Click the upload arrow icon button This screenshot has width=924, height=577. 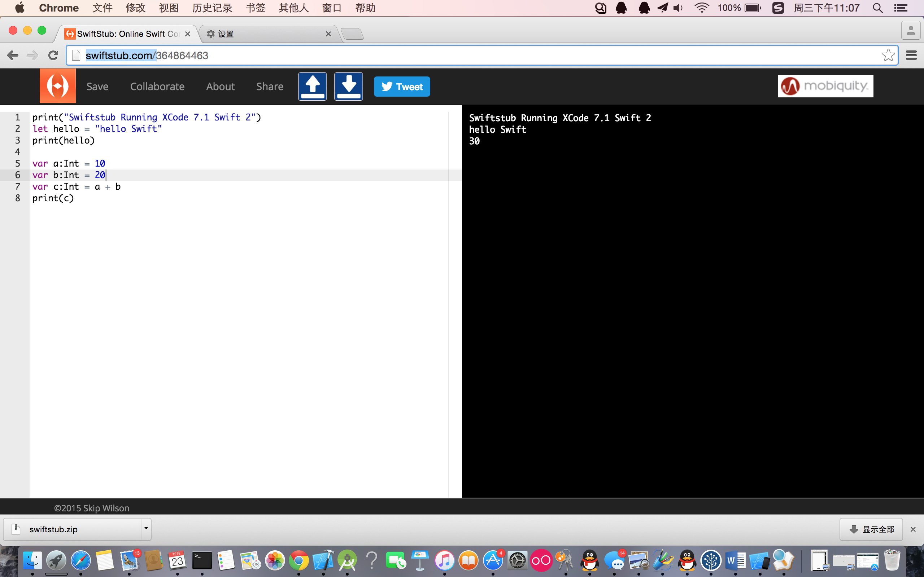(x=312, y=86)
